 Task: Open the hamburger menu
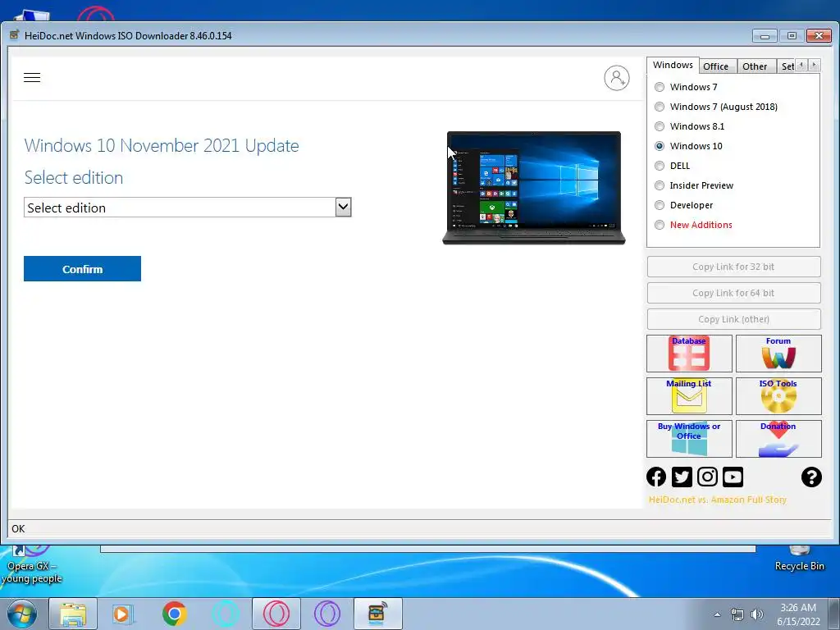(x=32, y=78)
